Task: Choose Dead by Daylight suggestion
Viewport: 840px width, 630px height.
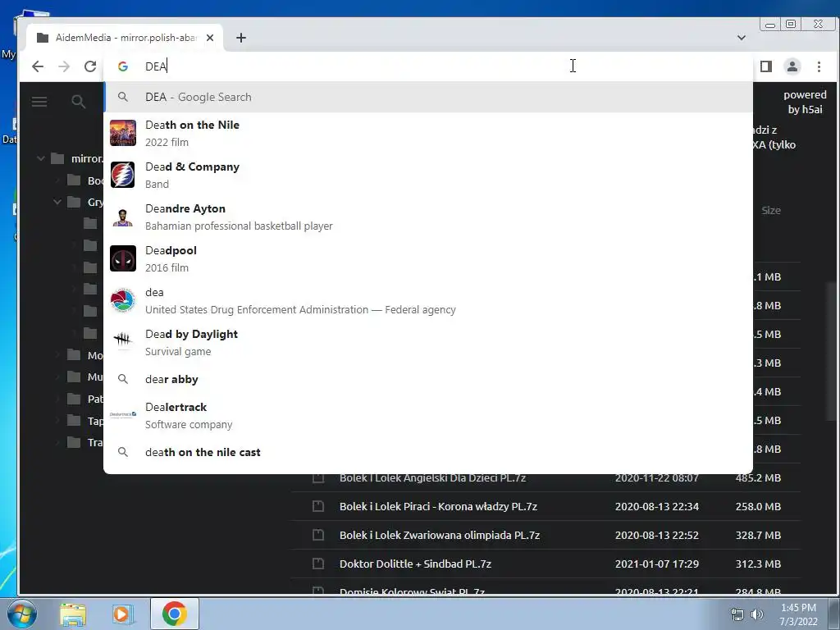Action: point(428,342)
